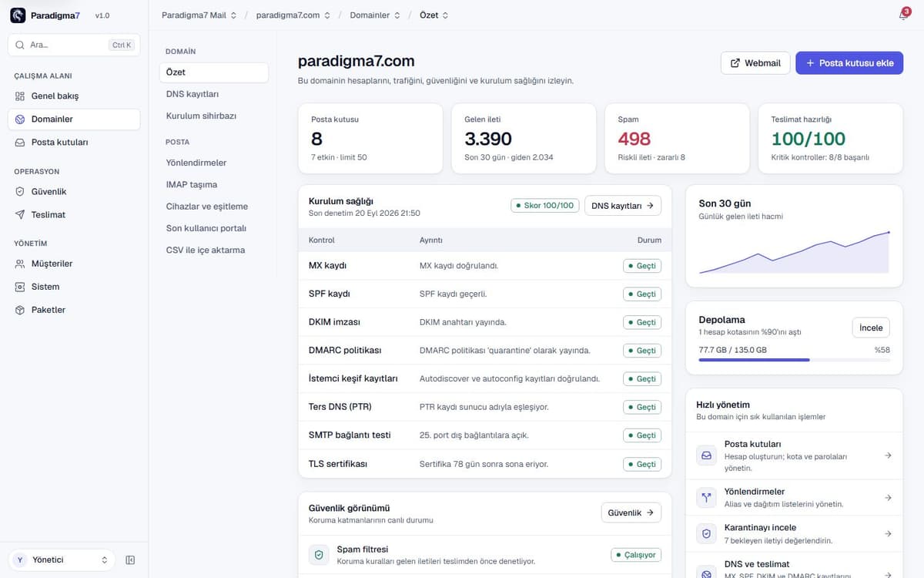This screenshot has width=924, height=578.
Task: Select Özet in the domain menu
Action: click(x=214, y=72)
